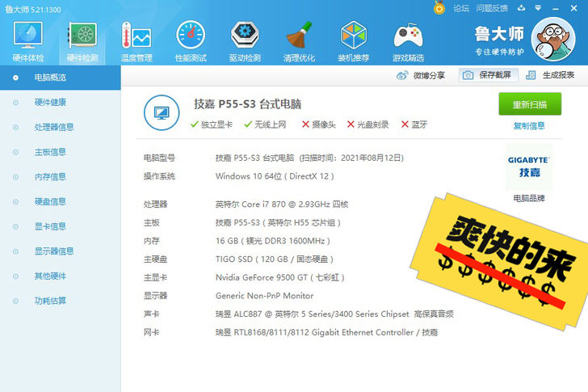588x392 pixels.
Task: Click the 重新扫描 rescan button
Action: pos(530,104)
